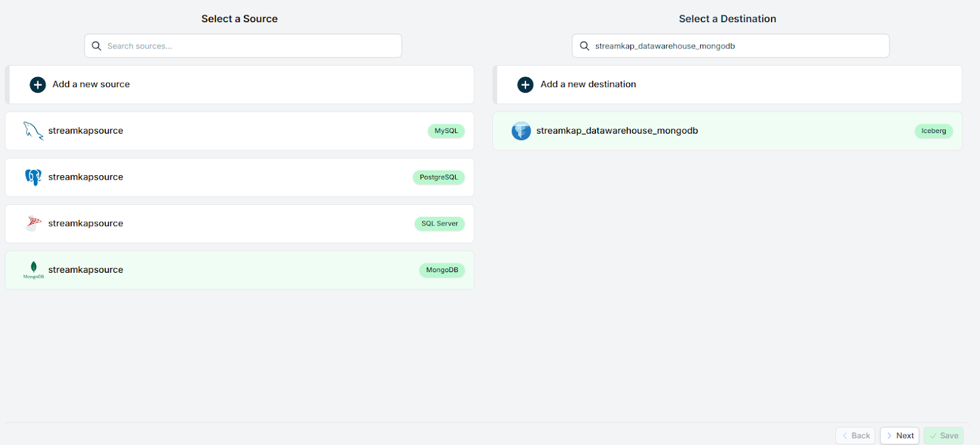Viewport: 980px width, 445px height.
Task: Click the Next button arrow icon
Action: (889, 436)
